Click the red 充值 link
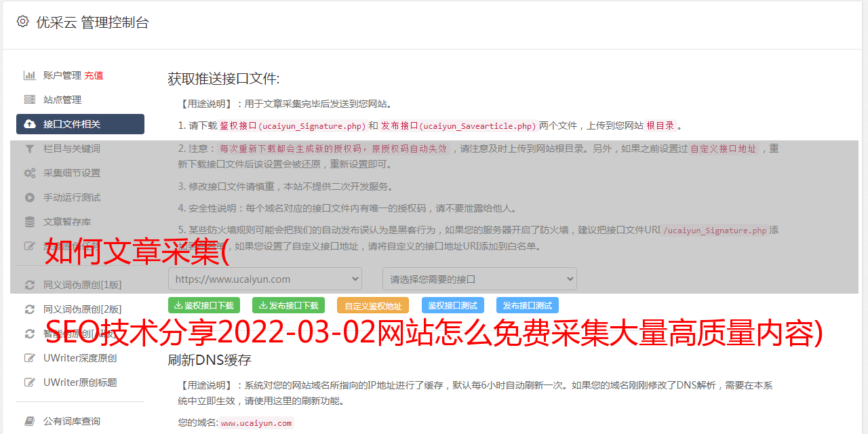868x434 pixels. [x=94, y=75]
